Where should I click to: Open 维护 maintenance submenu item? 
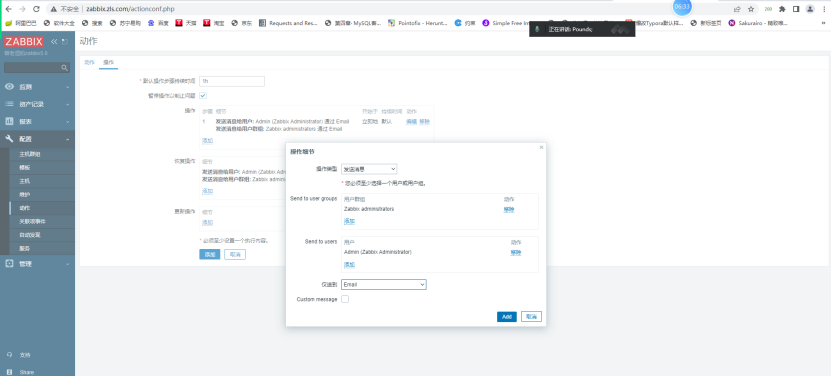click(25, 195)
